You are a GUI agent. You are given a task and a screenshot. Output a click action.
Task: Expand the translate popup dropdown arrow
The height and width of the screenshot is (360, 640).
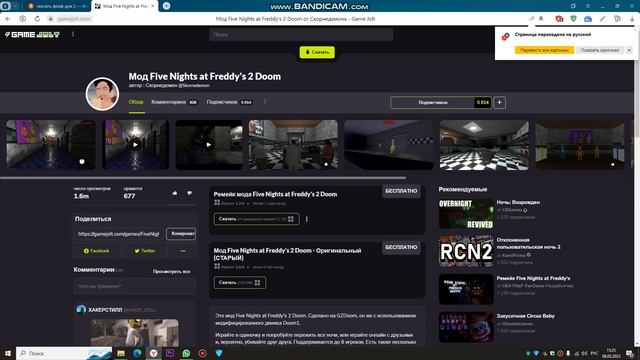pos(629,50)
